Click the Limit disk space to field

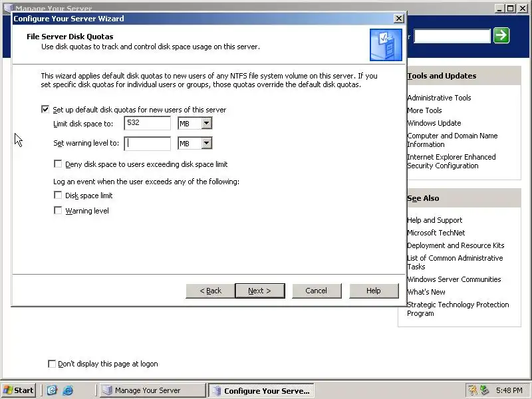147,123
